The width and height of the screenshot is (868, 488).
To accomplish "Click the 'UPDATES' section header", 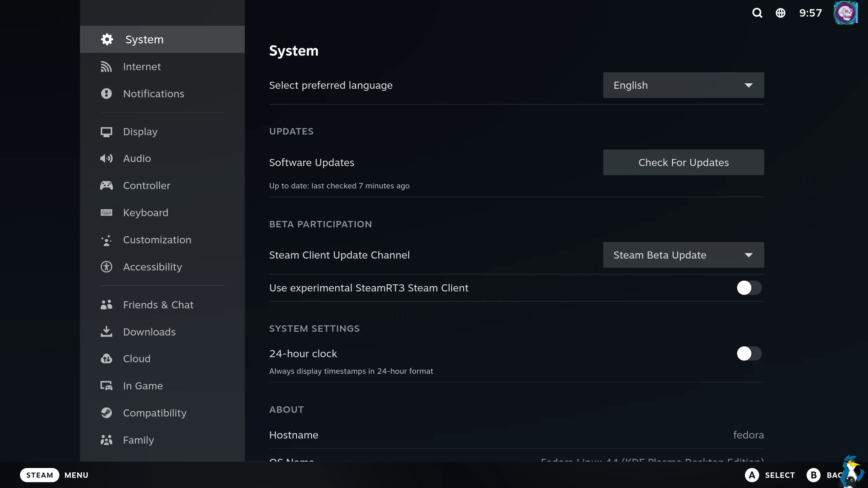I will 291,131.
